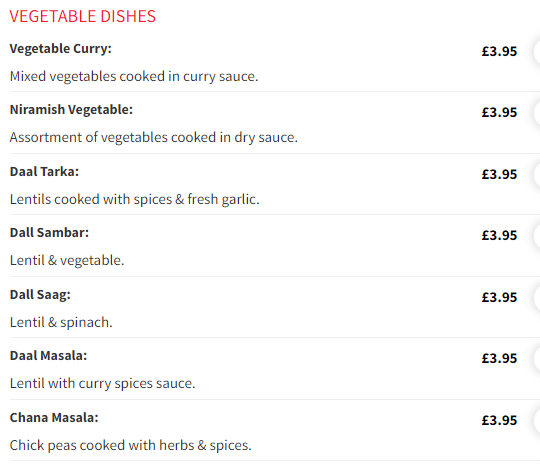Click description 'Lentils cooked with spices & fresh garlic'
This screenshot has width=540, height=464.
(135, 199)
